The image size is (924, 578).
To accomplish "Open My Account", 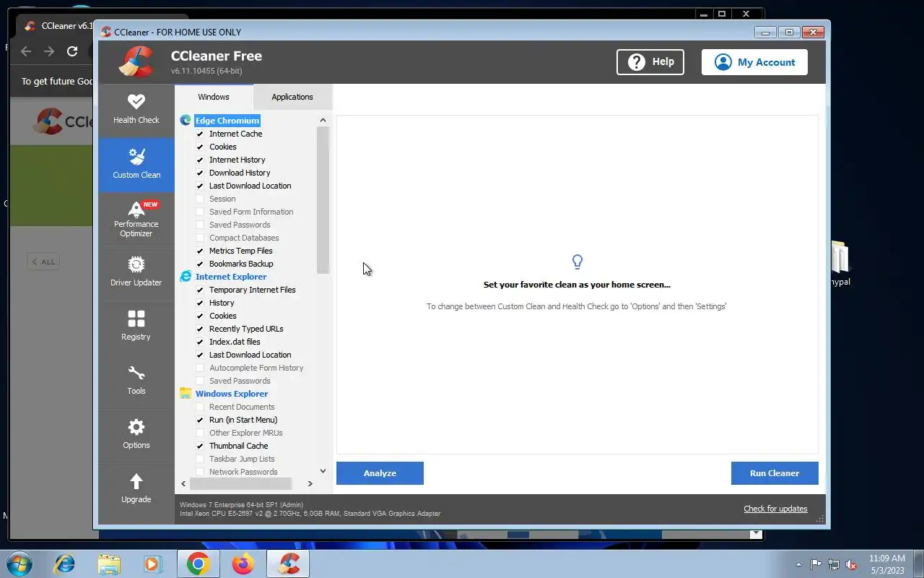I will tap(754, 62).
